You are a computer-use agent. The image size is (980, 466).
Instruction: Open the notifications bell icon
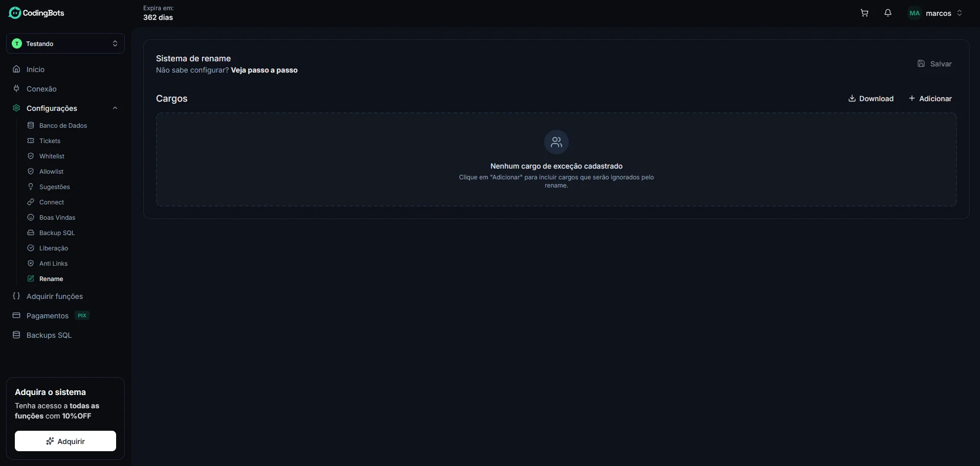[x=888, y=13]
